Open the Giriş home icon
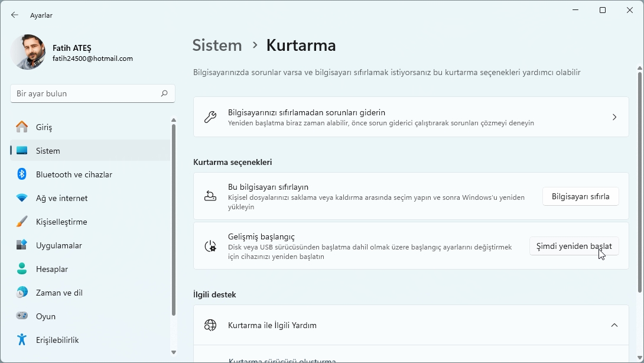This screenshot has height=363, width=644. click(x=22, y=127)
